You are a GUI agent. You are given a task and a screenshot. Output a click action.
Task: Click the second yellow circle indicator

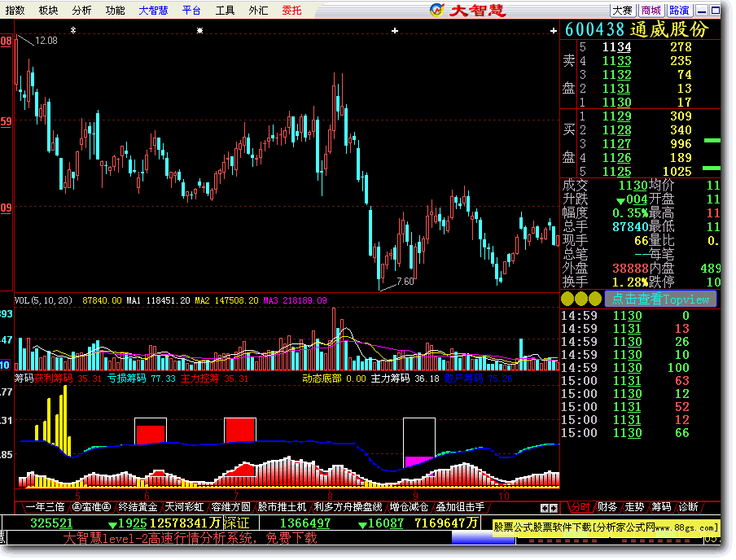pos(581,299)
